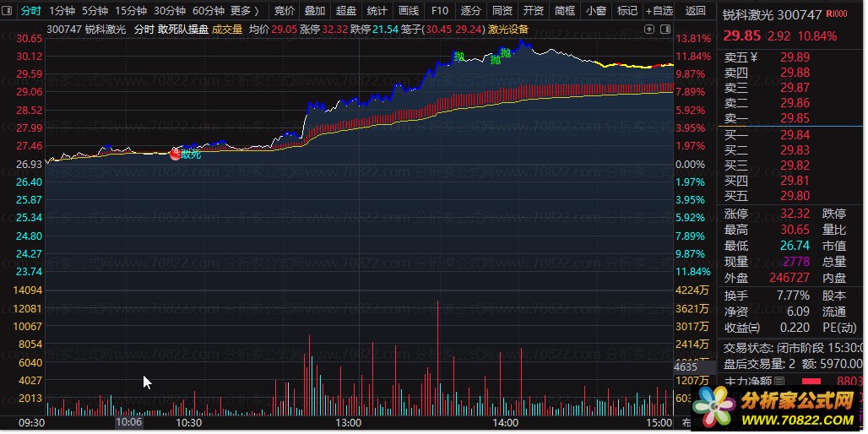Click the 10:06 highlighted time label

click(128, 422)
